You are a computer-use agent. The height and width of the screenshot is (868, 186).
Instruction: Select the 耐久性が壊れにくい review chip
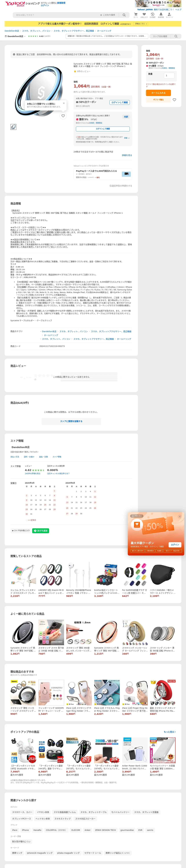point(21,842)
